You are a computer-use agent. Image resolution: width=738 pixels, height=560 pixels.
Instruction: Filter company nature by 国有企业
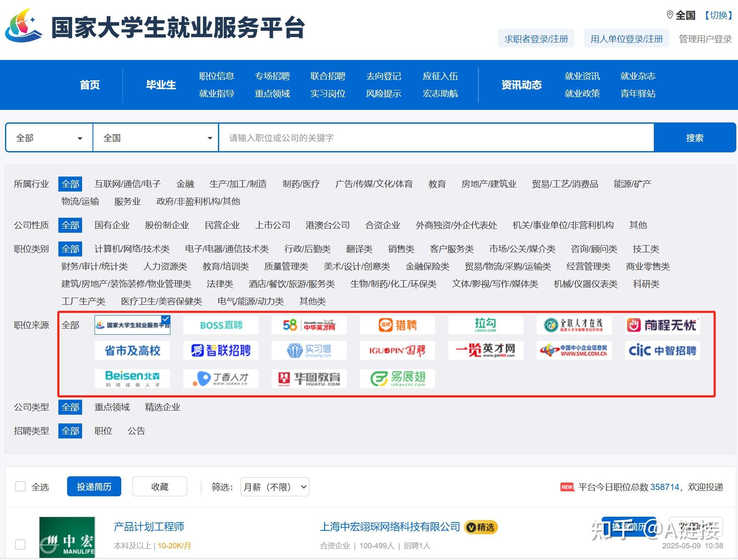click(x=112, y=225)
